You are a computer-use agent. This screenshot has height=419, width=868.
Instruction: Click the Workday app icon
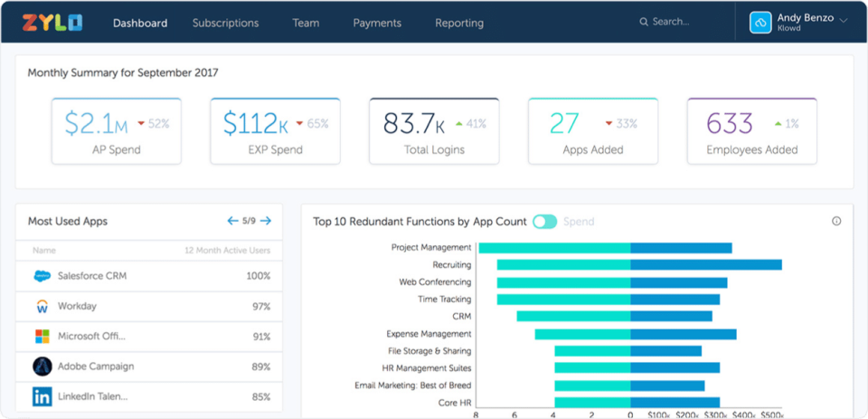click(x=42, y=306)
